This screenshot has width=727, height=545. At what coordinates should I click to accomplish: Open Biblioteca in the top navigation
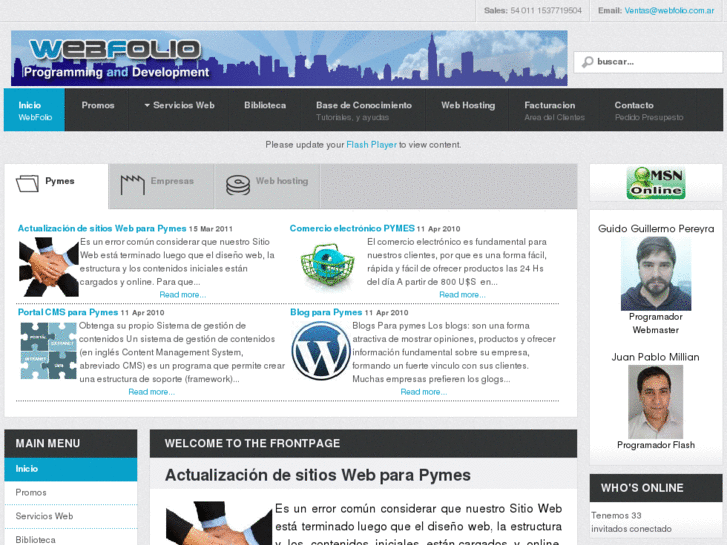click(x=265, y=105)
